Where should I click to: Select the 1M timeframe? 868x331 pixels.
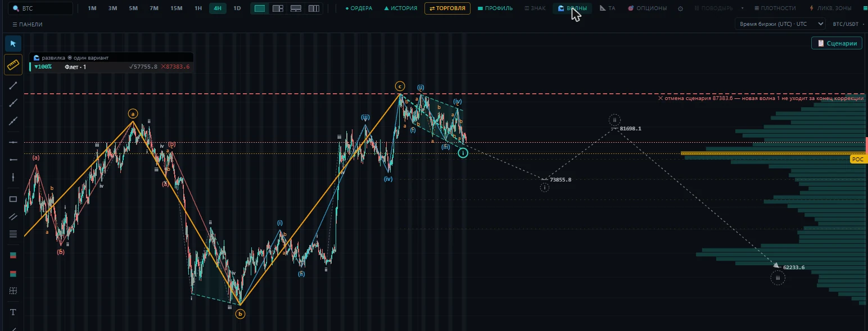coord(92,8)
